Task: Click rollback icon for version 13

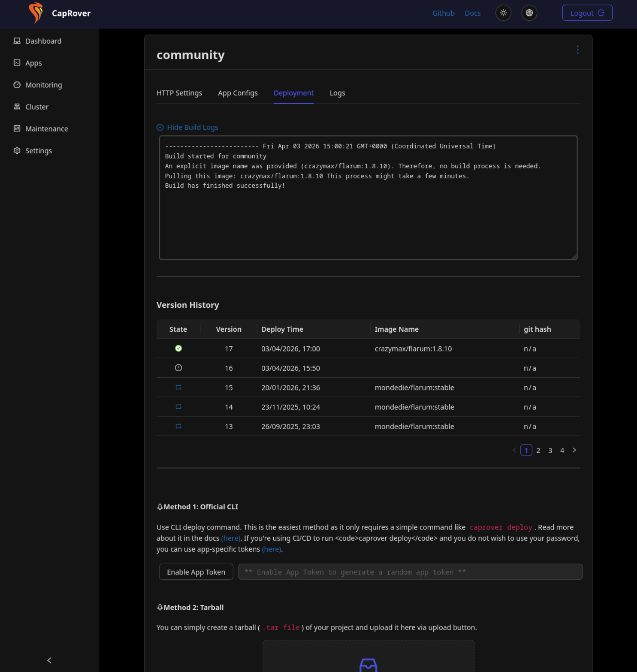Action: click(178, 426)
